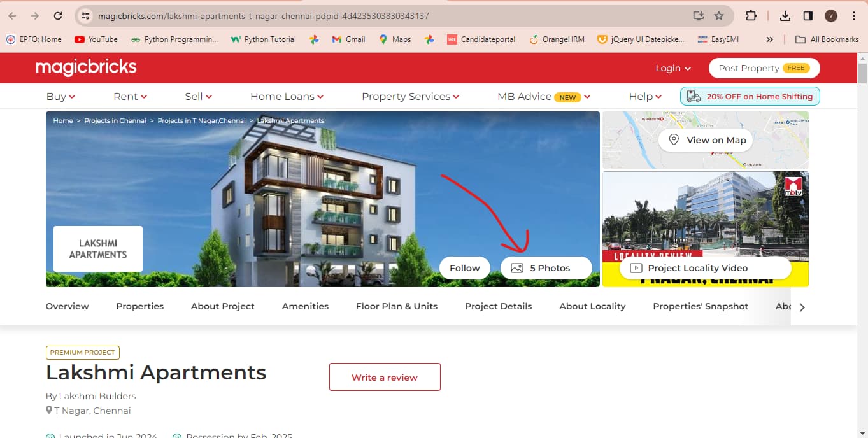The height and width of the screenshot is (438, 868).
Task: Open the Chrome three-dot menu
Action: pos(853,16)
